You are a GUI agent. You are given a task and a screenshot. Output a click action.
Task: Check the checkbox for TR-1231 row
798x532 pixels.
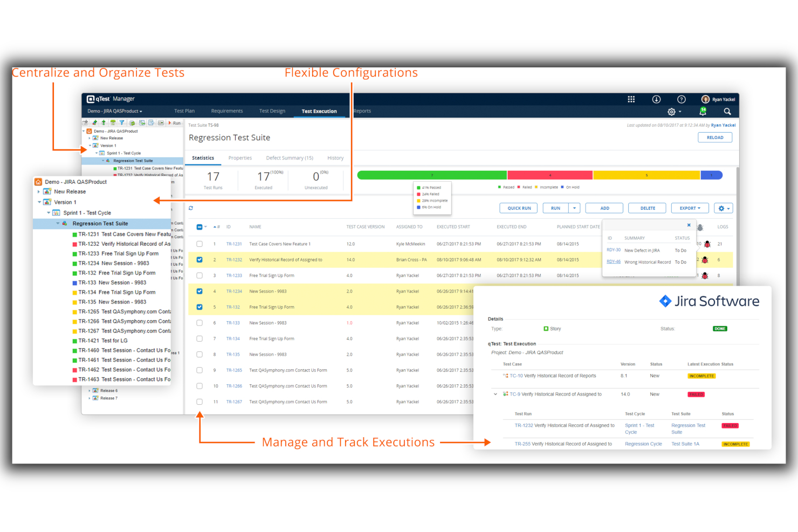click(x=200, y=244)
